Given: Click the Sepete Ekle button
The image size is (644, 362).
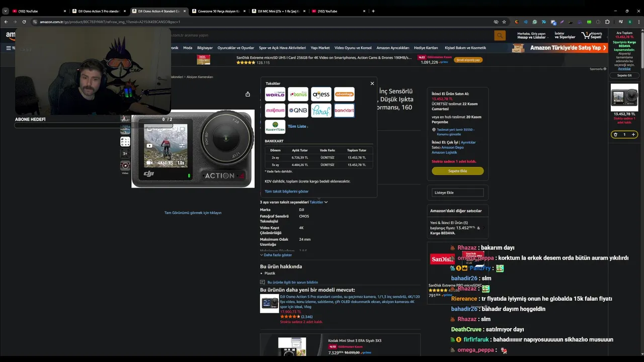Looking at the screenshot, I should click(457, 171).
